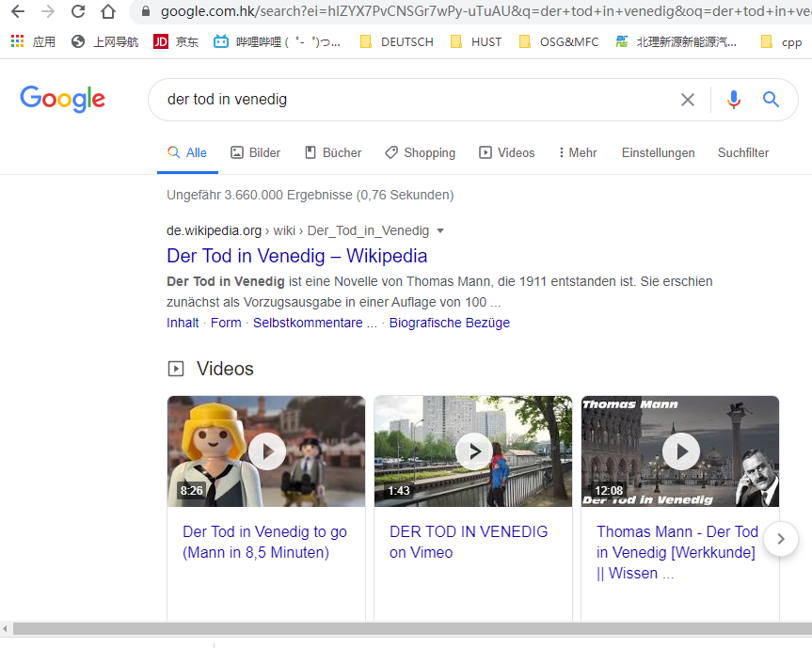812x648 pixels.
Task: Reload the page with refresh icon
Action: [x=78, y=11]
